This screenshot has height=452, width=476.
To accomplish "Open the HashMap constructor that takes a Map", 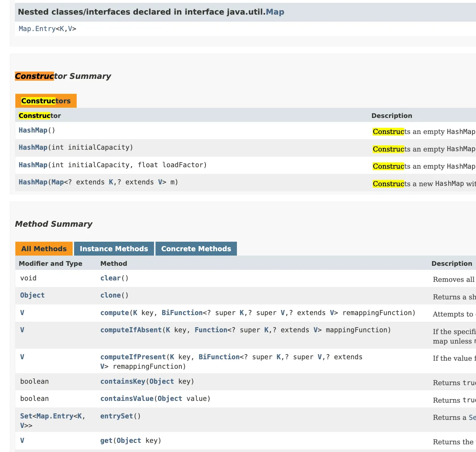I will (33, 182).
